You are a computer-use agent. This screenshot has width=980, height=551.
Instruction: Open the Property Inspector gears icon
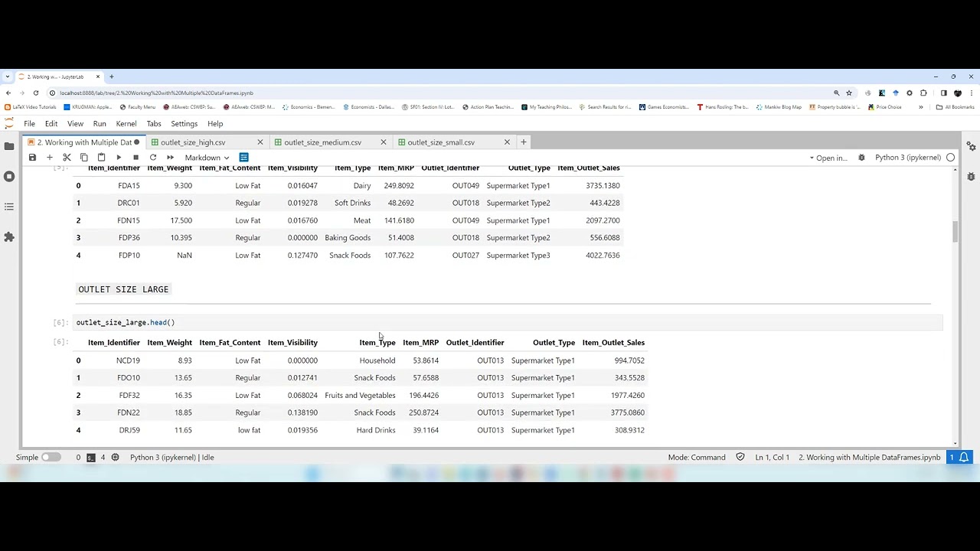[x=971, y=146]
